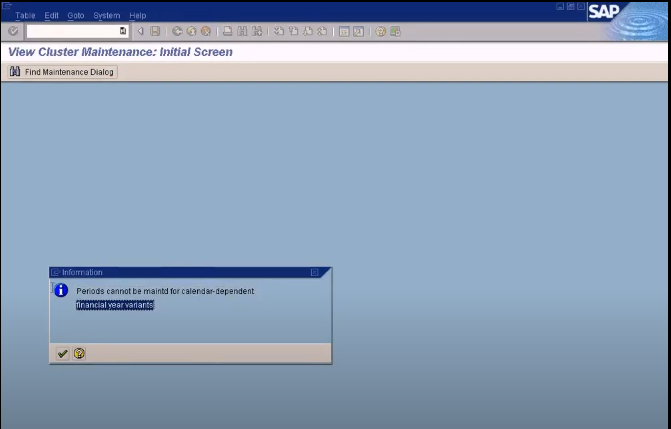Confirm the Information dialog with the green checkmark
This screenshot has height=429, width=671.
click(62, 354)
